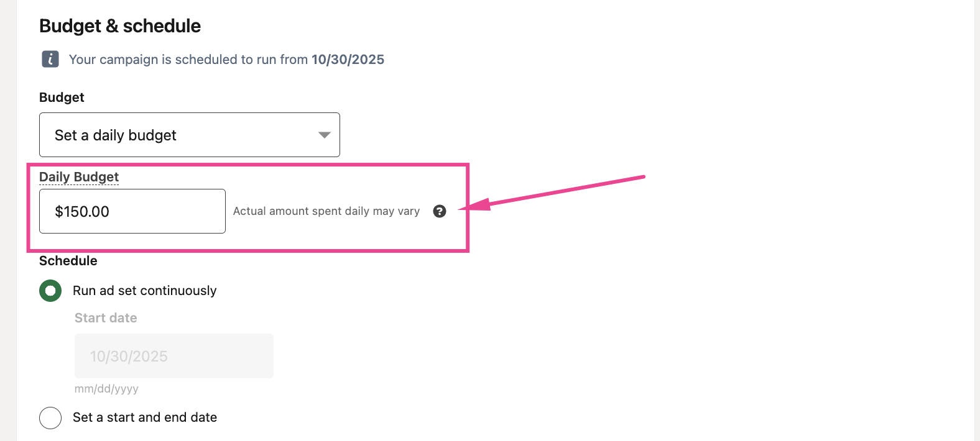Image resolution: width=980 pixels, height=441 pixels.
Task: Click the underlined Daily Budget label
Action: coord(78,176)
